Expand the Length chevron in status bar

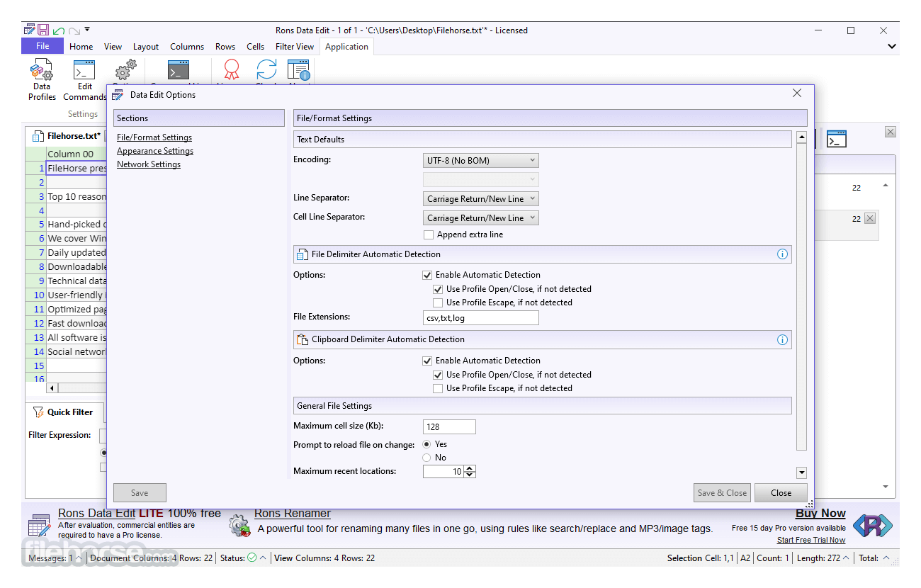(x=845, y=558)
